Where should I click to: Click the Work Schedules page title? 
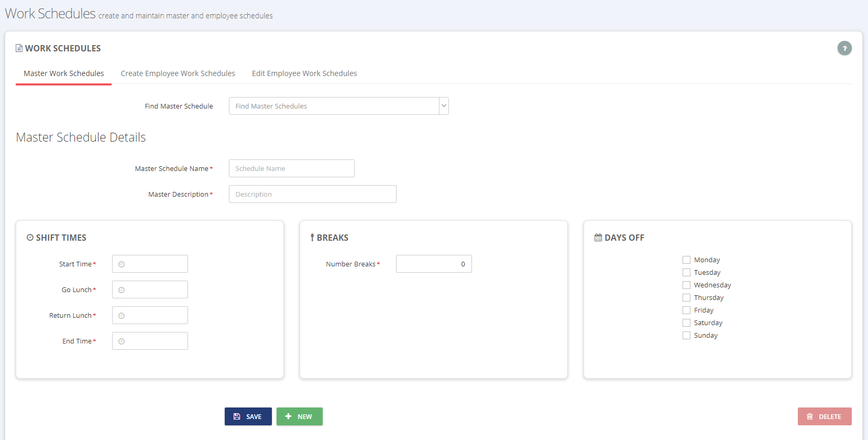pyautogui.click(x=50, y=14)
